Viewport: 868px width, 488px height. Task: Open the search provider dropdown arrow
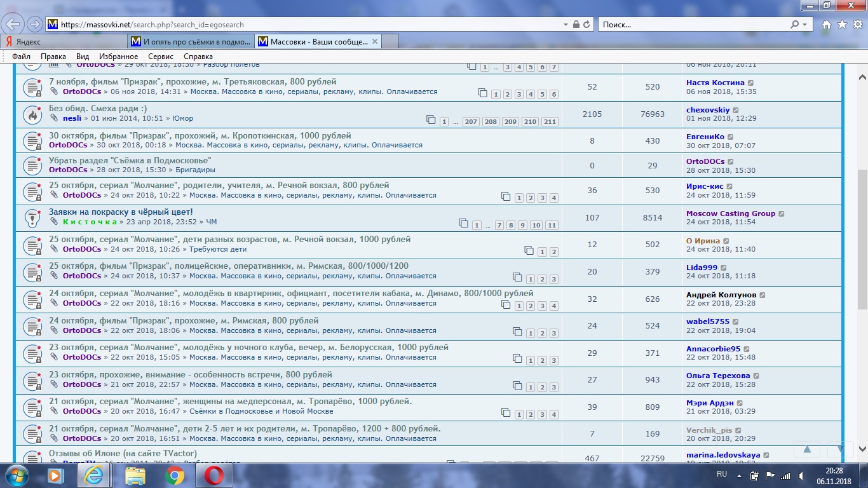point(805,25)
